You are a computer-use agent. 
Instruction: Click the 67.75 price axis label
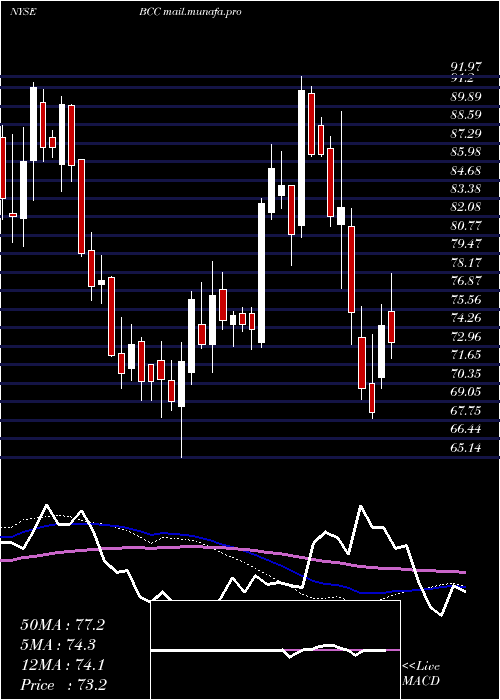(x=466, y=410)
